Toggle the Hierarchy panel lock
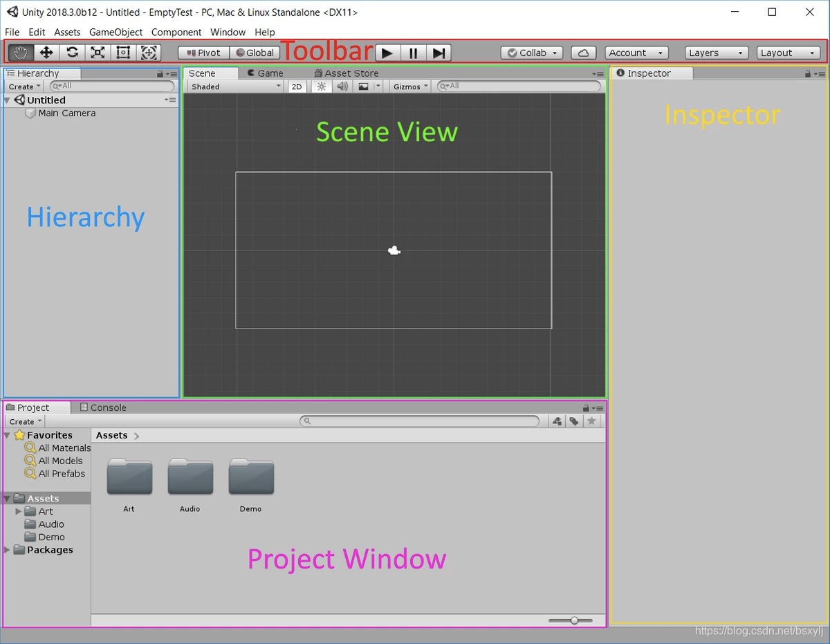Screen dimensions: 830x644 (x=160, y=73)
